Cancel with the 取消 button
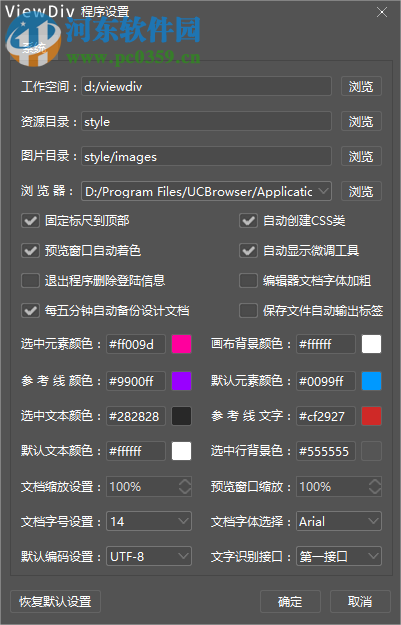 (x=360, y=601)
